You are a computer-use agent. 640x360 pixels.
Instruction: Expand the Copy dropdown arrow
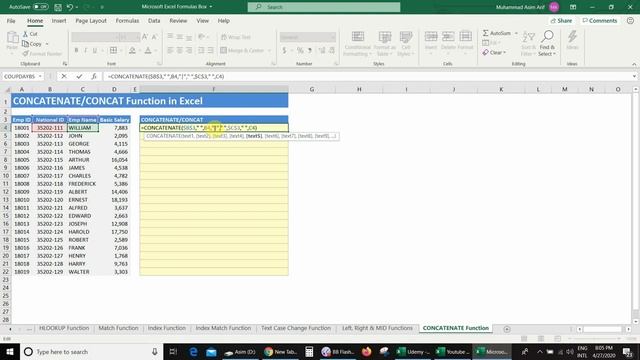pyautogui.click(x=47, y=44)
